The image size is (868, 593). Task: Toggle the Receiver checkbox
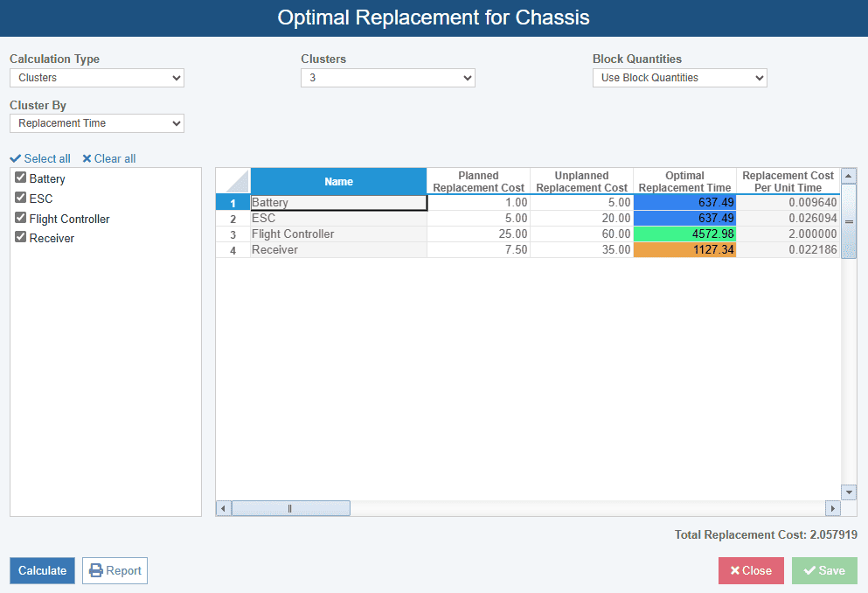coord(21,237)
